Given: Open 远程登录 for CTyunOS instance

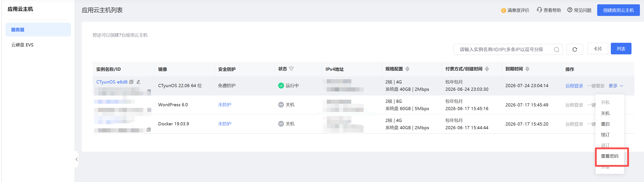Looking at the screenshot, I should pos(574,86).
